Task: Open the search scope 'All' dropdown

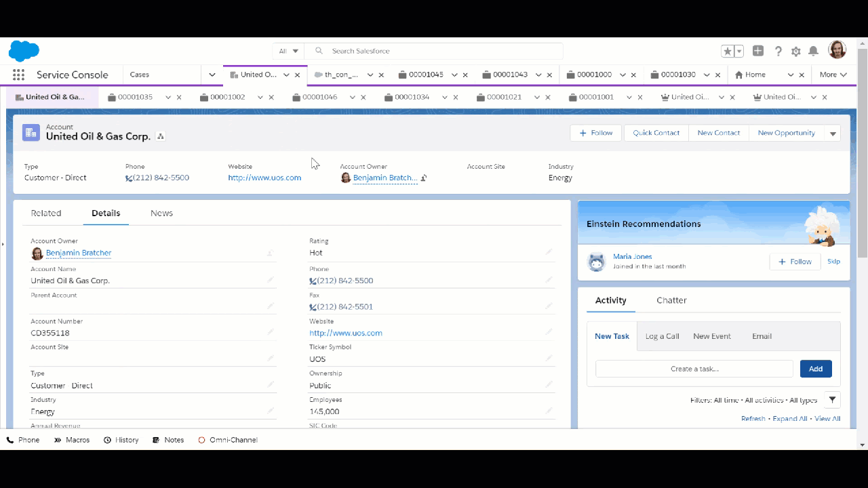Action: (288, 51)
